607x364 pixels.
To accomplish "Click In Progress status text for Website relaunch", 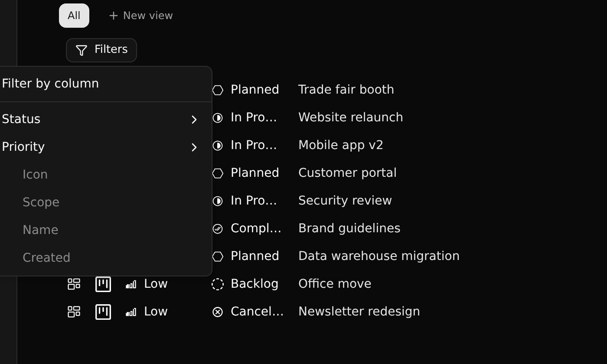I will 254,117.
